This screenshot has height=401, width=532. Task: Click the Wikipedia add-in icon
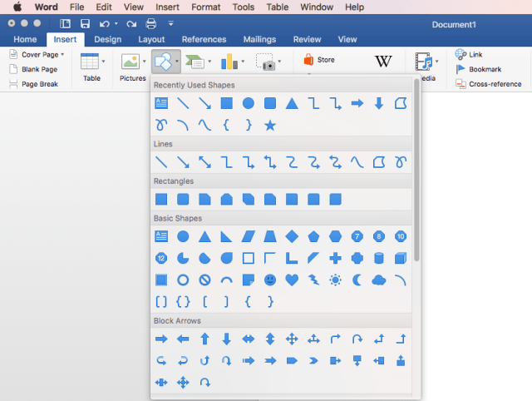(x=383, y=62)
